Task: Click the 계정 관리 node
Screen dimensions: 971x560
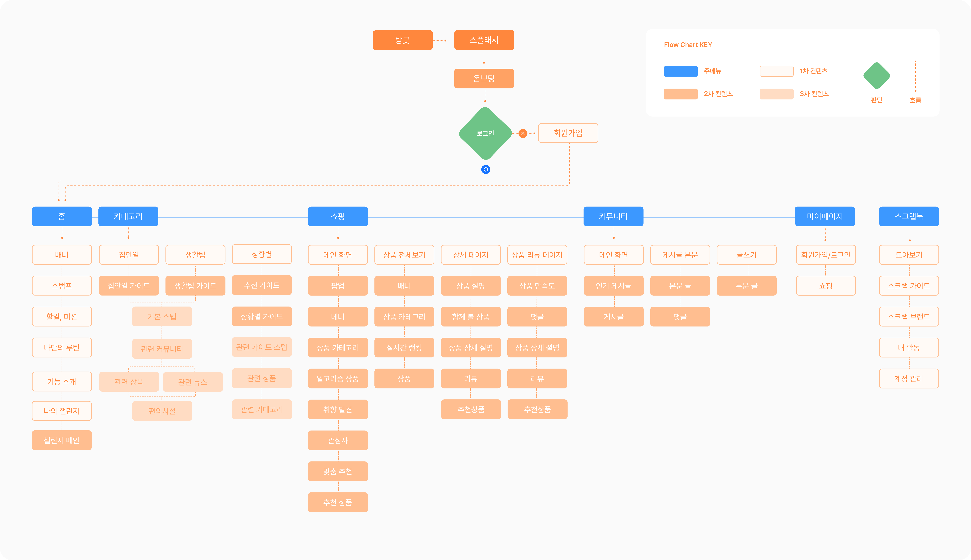Action: [909, 378]
